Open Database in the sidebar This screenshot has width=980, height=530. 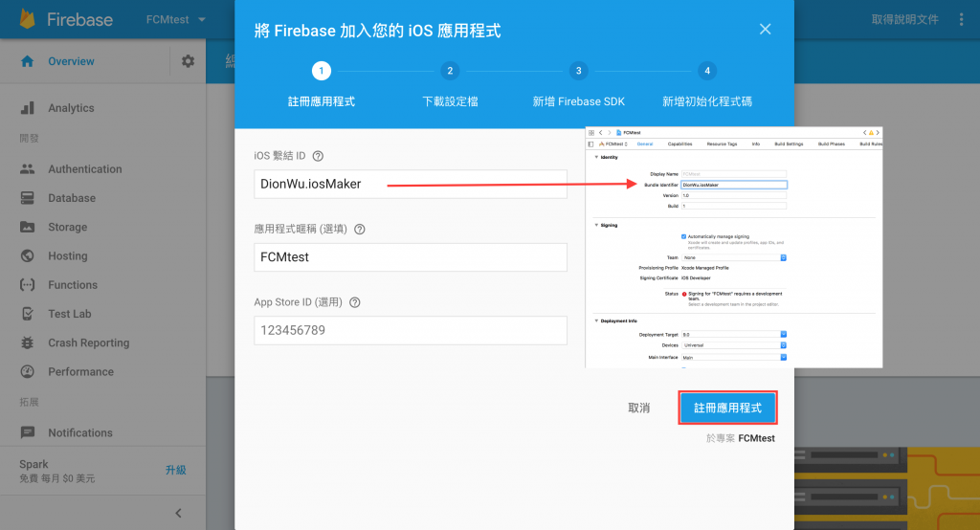[72, 198]
